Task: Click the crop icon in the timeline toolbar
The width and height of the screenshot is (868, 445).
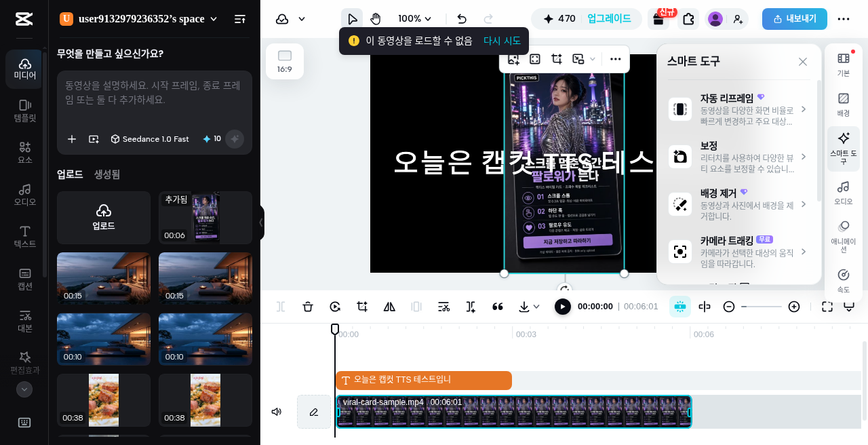Action: coord(362,307)
